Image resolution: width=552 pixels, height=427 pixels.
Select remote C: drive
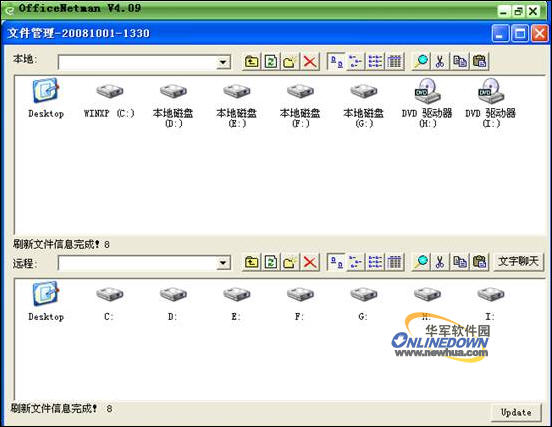pos(109,303)
